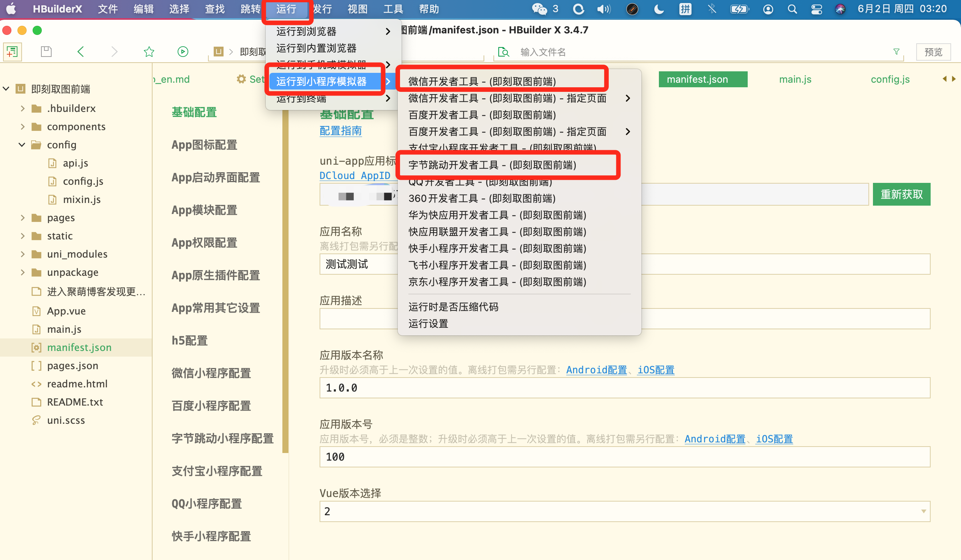The width and height of the screenshot is (961, 560).
Task: Click the Pinyin input method icon
Action: click(x=685, y=9)
